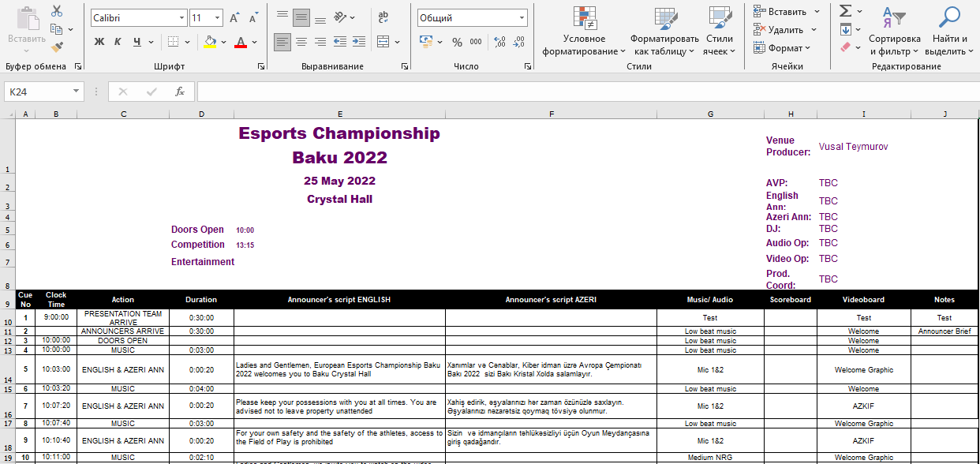The width and height of the screenshot is (980, 464).
Task: Click the Insert Function fx icon
Action: pos(180,92)
